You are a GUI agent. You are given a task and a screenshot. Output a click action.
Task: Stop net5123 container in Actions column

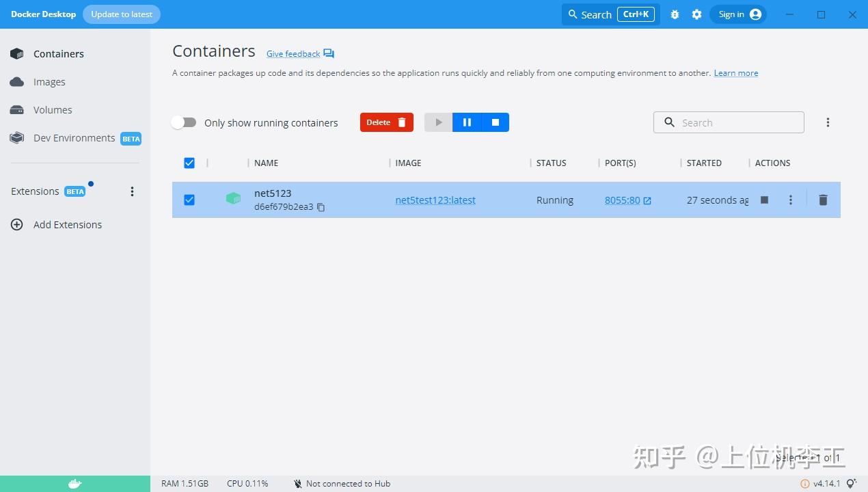[765, 200]
